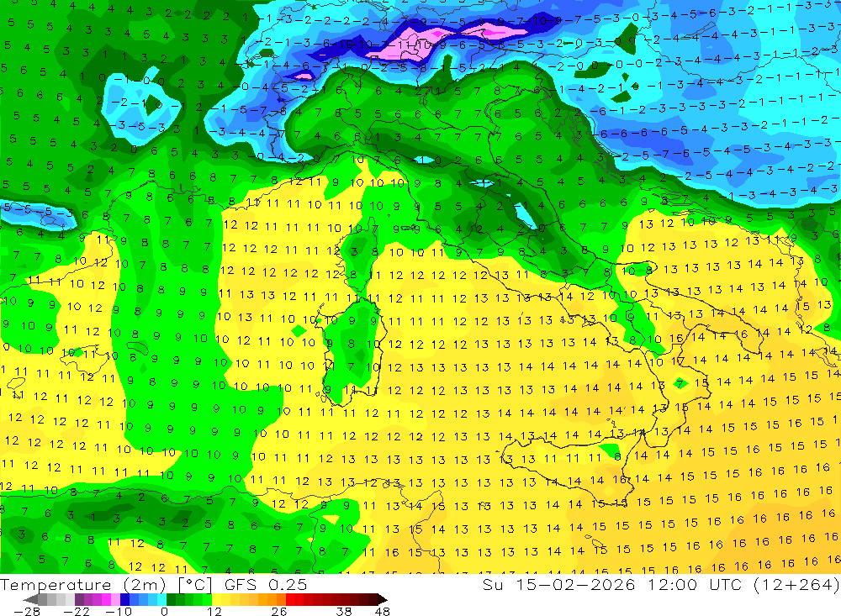Click the bright yellow segment of the temperature legend
841x616 pixels.
coord(216,600)
